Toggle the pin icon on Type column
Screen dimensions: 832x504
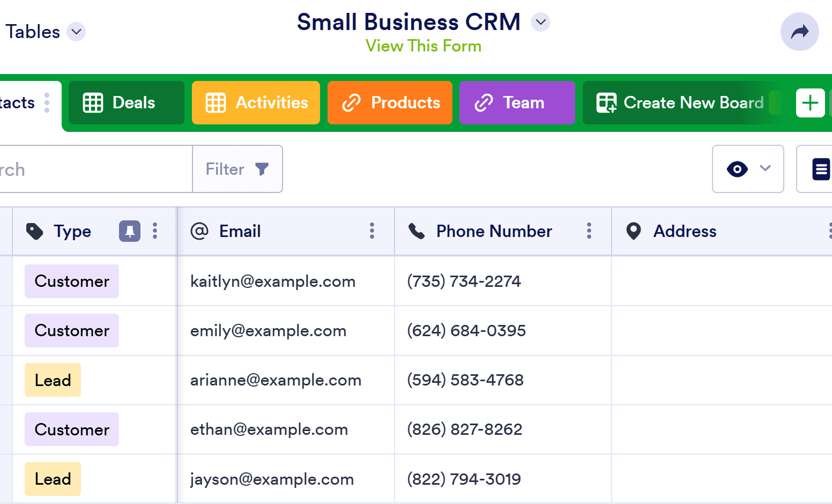[130, 231]
